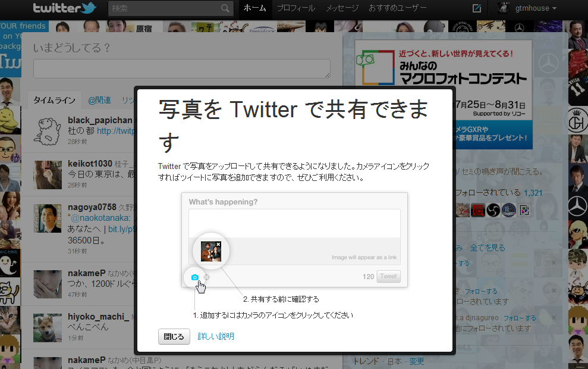588x369 pixels.
Task: Open the http://twitp link in black_papichan tweet
Action: coord(115,131)
